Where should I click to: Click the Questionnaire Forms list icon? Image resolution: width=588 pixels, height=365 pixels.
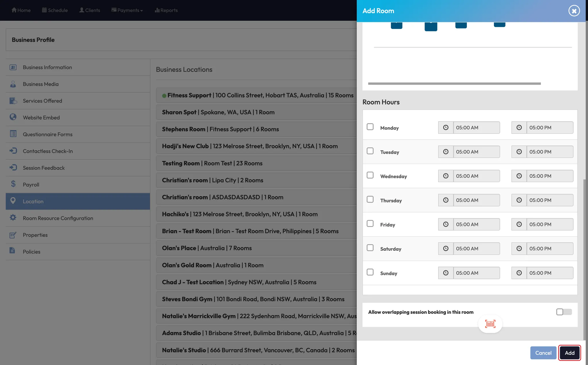pos(13,134)
